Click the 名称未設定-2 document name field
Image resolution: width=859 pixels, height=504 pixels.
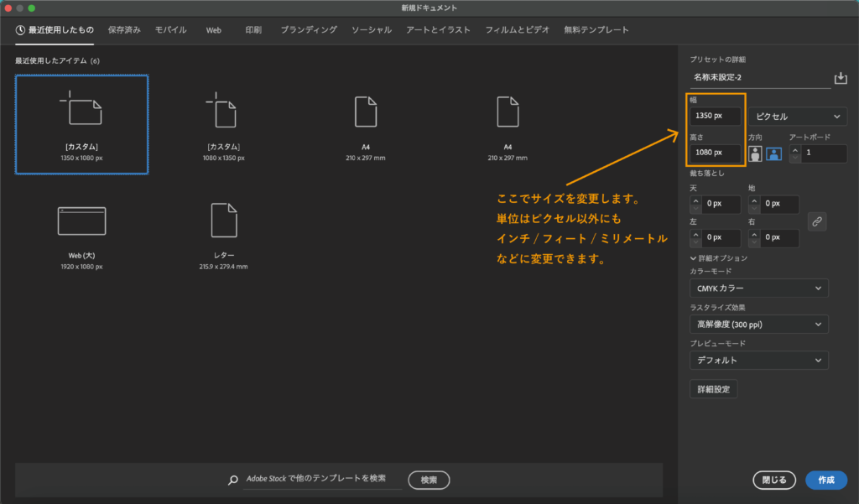click(755, 78)
